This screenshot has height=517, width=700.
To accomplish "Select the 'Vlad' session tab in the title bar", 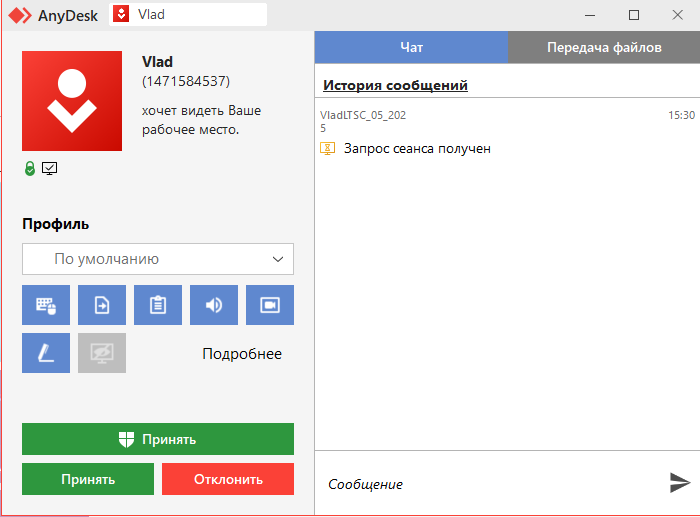I will (188, 15).
